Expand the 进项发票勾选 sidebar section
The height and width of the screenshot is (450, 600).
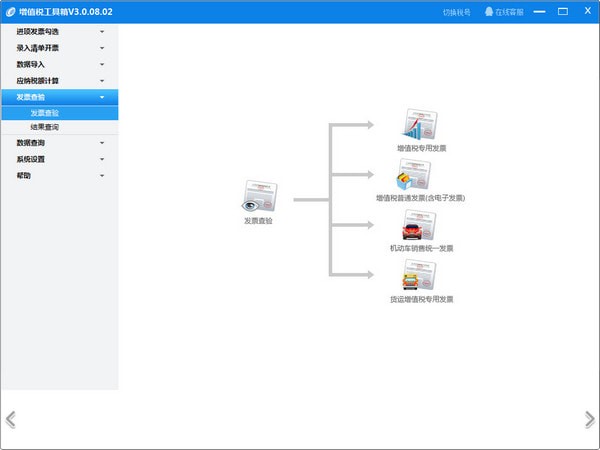59,32
